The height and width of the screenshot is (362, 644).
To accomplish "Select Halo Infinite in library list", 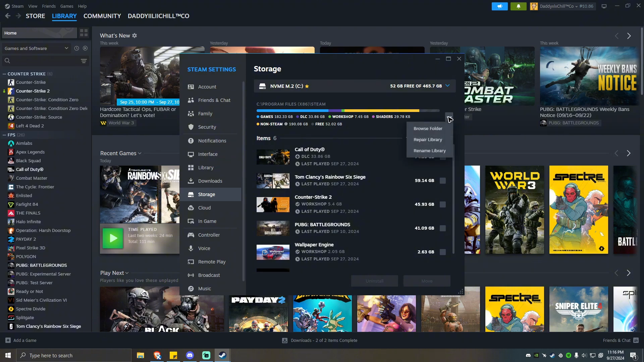I will (29, 222).
